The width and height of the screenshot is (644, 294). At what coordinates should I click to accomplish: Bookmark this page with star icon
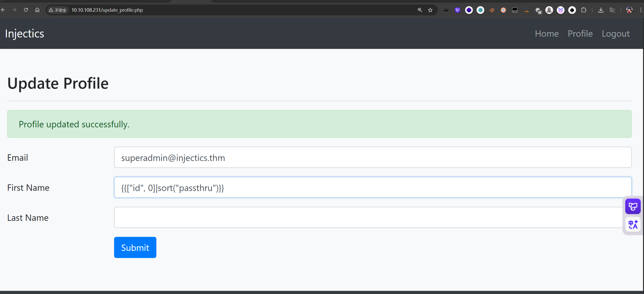(430, 10)
